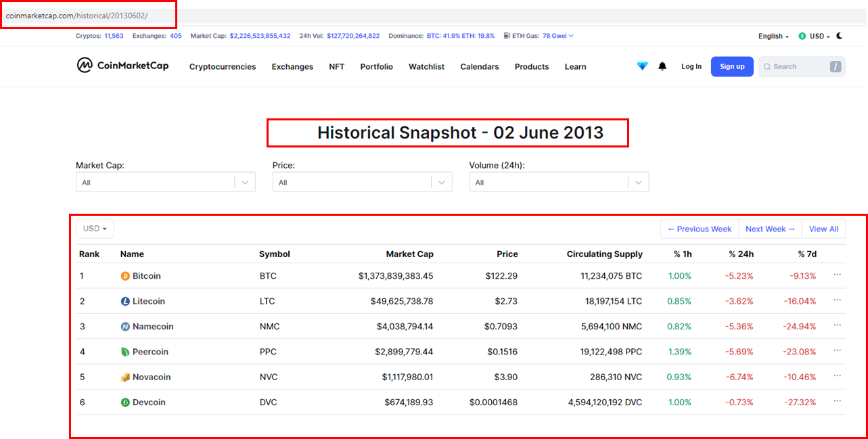Viewport: 868px width, 439px height.
Task: Open the Cryptocurrencies menu
Action: pyautogui.click(x=223, y=66)
